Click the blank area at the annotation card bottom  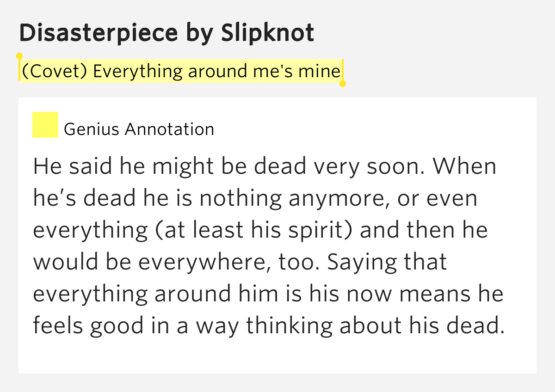point(277,356)
